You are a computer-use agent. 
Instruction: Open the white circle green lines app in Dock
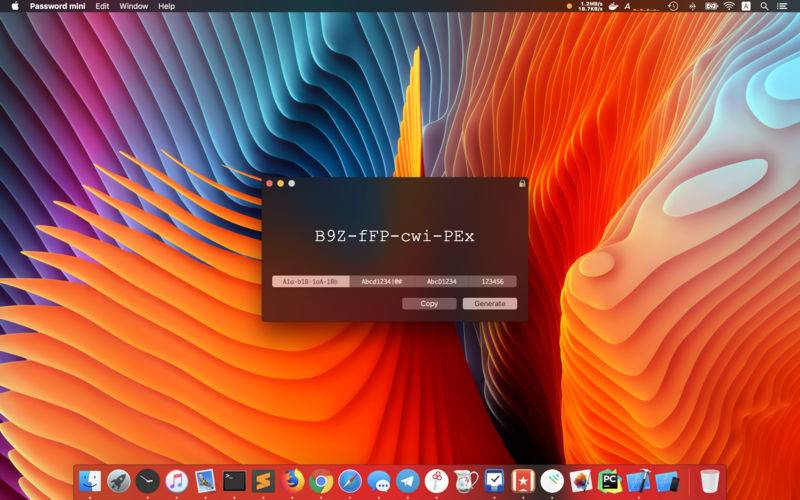[552, 481]
